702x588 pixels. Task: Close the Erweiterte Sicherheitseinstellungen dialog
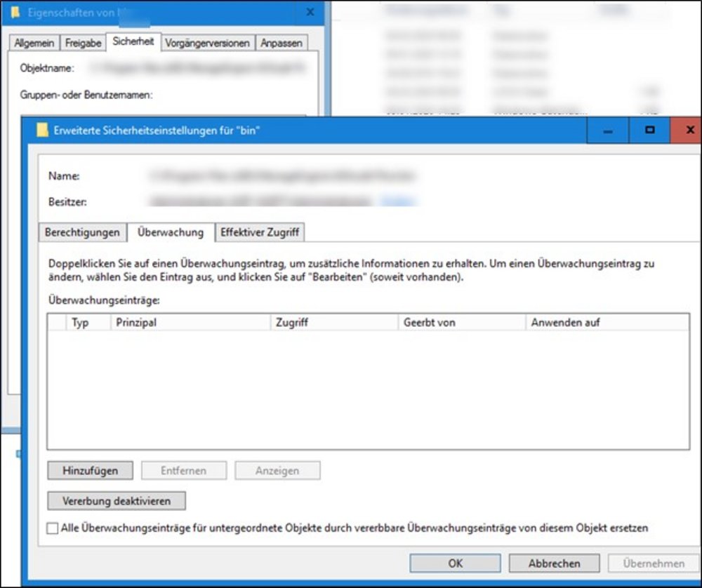[x=690, y=131]
